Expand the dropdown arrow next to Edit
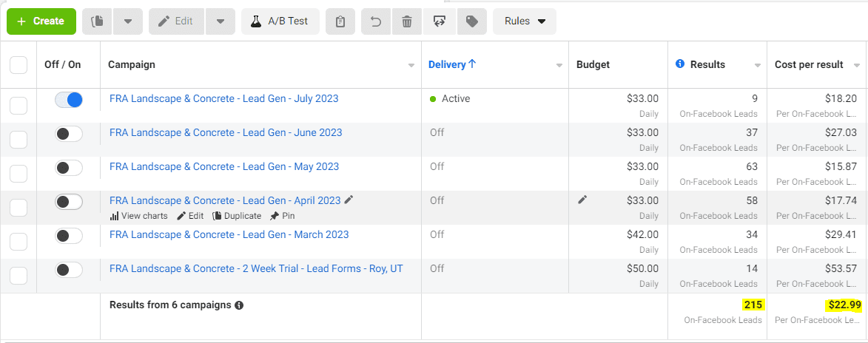This screenshot has height=343, width=868. (221, 21)
